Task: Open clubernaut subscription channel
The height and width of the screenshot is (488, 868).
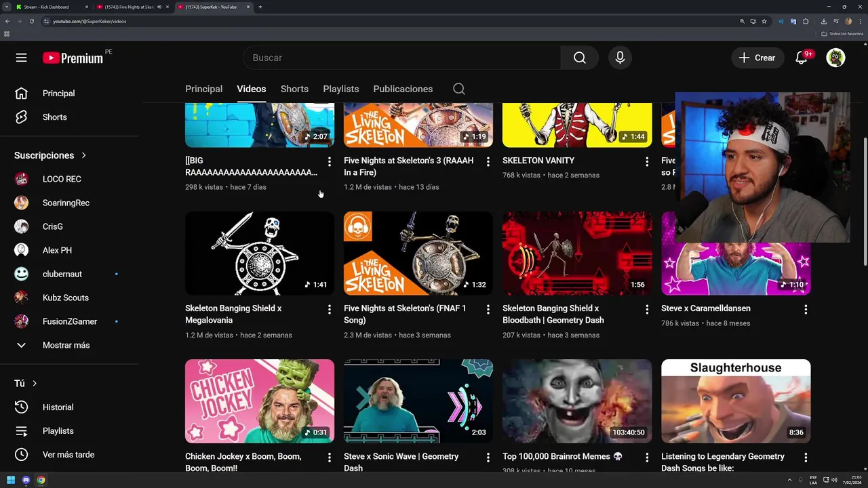Action: point(70,274)
